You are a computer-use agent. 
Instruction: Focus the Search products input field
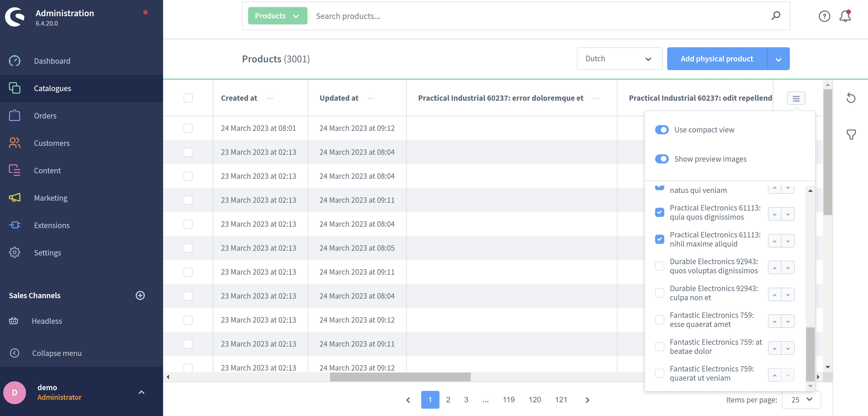point(539,16)
